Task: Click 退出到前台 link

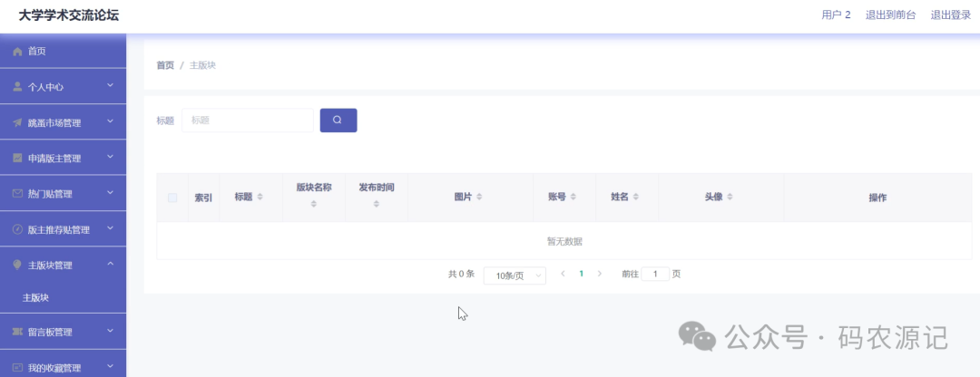Action: tap(890, 15)
